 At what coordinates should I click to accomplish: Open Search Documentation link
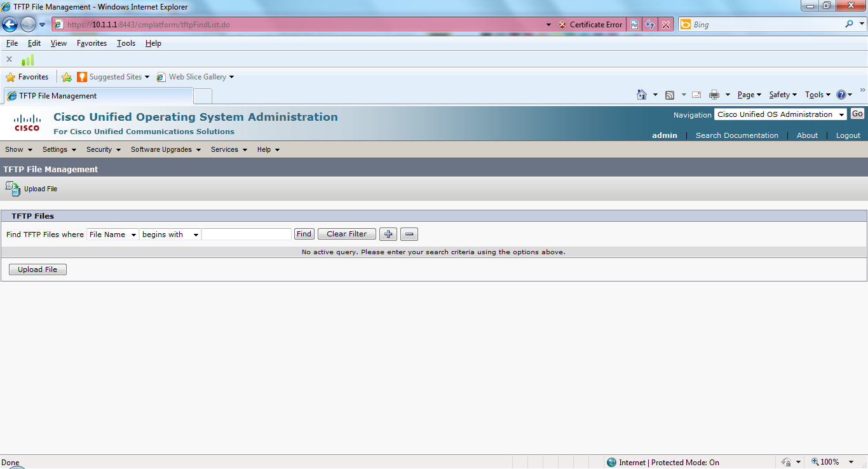click(736, 135)
